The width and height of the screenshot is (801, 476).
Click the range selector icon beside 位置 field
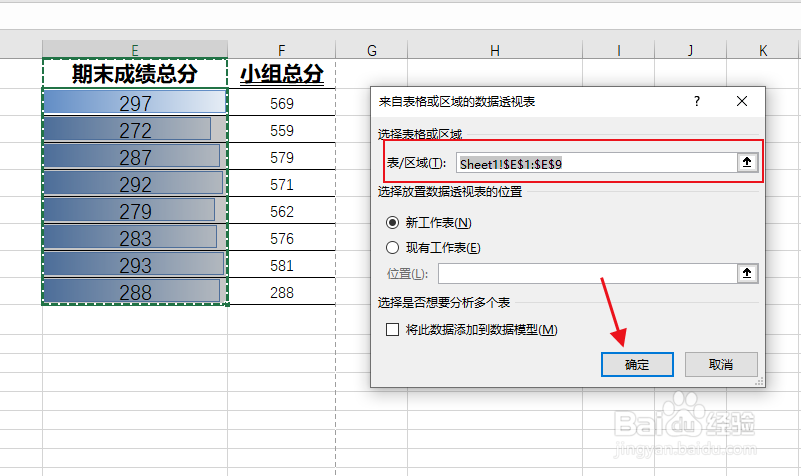point(747,273)
